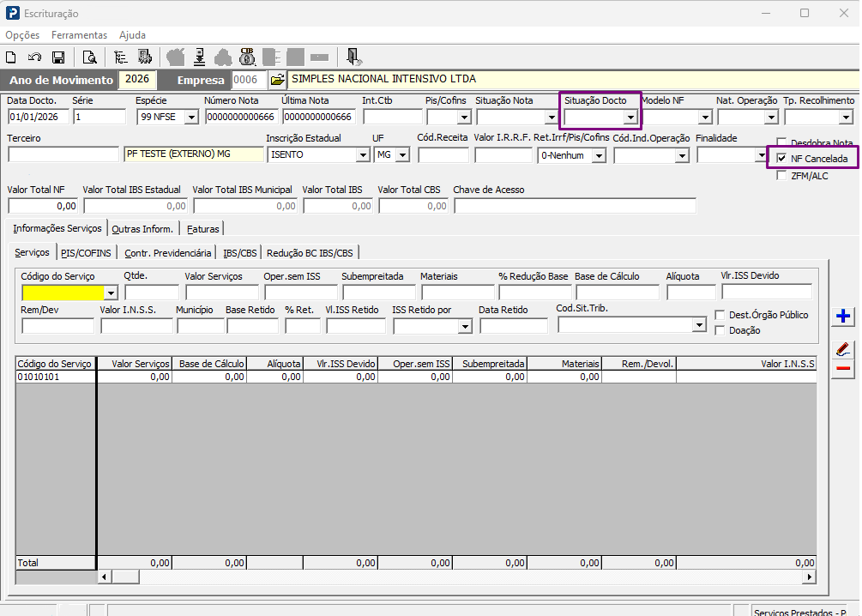Click the exit door icon
Viewport: 862px width, 616px height.
[353, 57]
